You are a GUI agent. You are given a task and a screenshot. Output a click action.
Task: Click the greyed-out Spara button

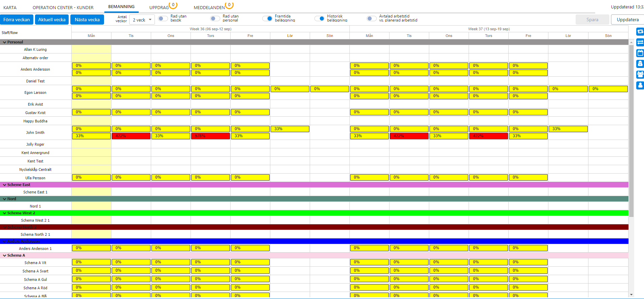coord(592,20)
